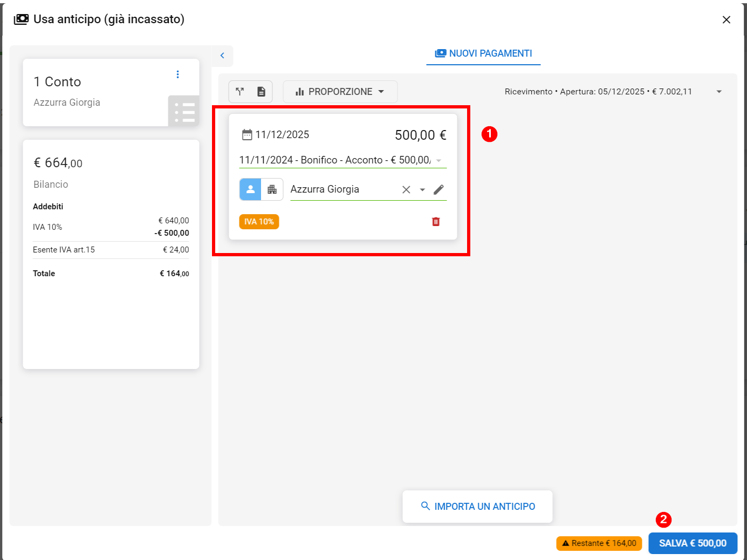
Task: Expand the Azzurra Giorgia payer dropdown arrow
Action: click(x=422, y=189)
